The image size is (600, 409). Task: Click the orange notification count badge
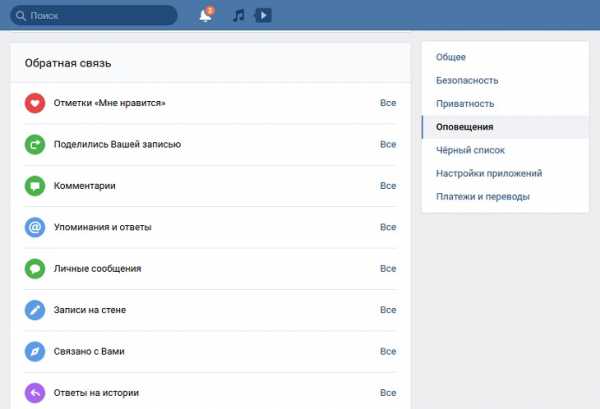(x=210, y=10)
